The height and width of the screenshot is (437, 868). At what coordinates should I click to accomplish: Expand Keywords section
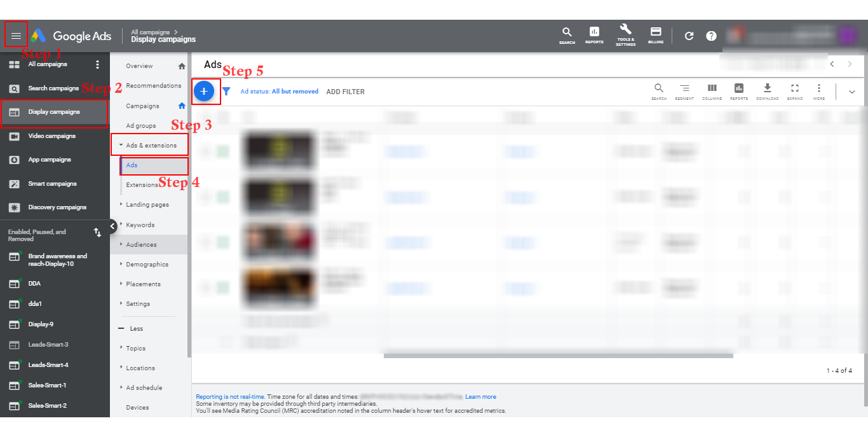(x=121, y=225)
